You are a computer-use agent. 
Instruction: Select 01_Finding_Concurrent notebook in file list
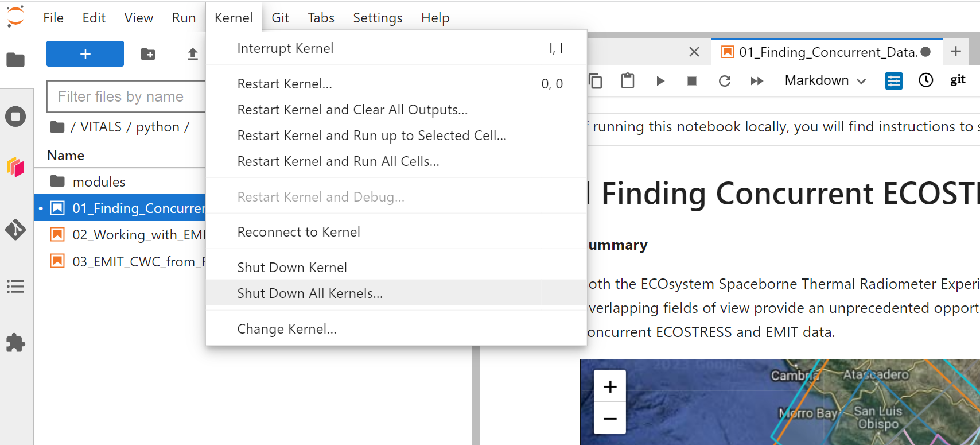tap(120, 208)
